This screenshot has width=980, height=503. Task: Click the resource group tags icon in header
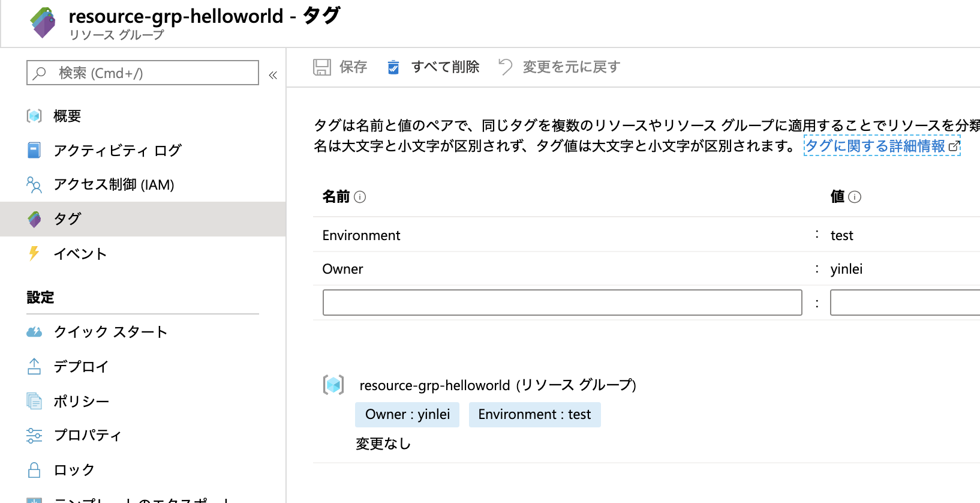tap(43, 22)
